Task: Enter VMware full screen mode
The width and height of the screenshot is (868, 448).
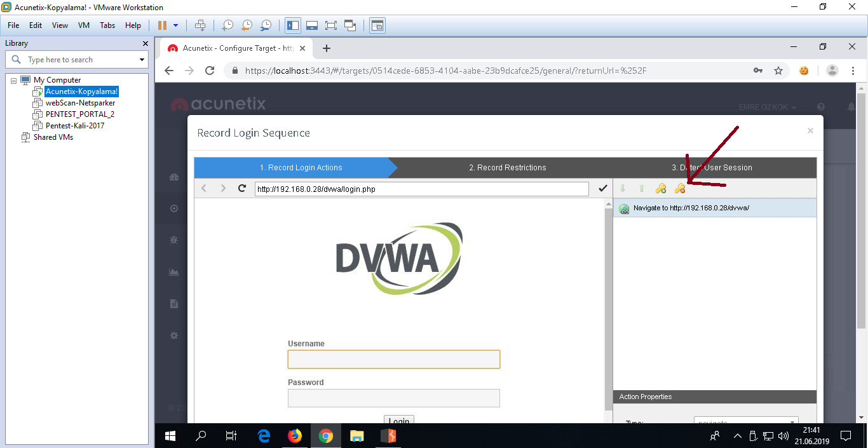Action: coord(330,25)
